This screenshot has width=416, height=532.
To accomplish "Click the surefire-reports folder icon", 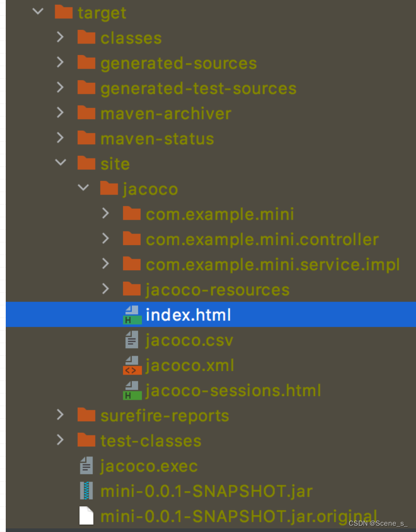I will (86, 414).
